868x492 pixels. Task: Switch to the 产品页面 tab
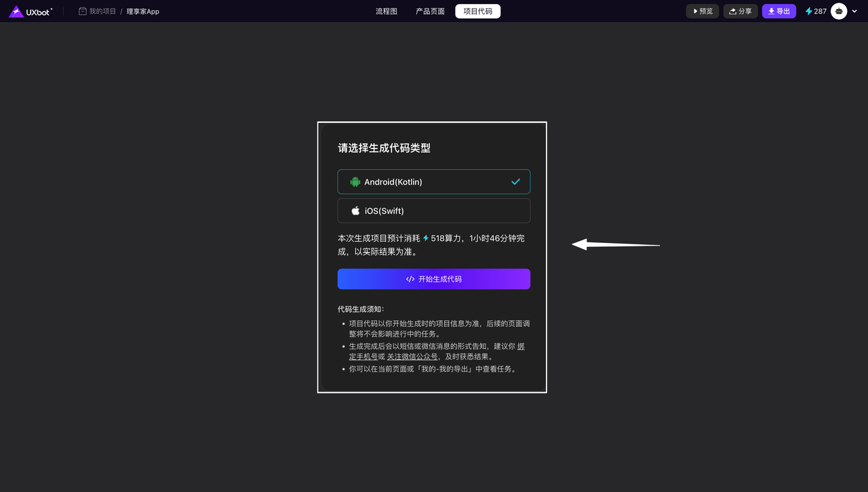tap(430, 12)
